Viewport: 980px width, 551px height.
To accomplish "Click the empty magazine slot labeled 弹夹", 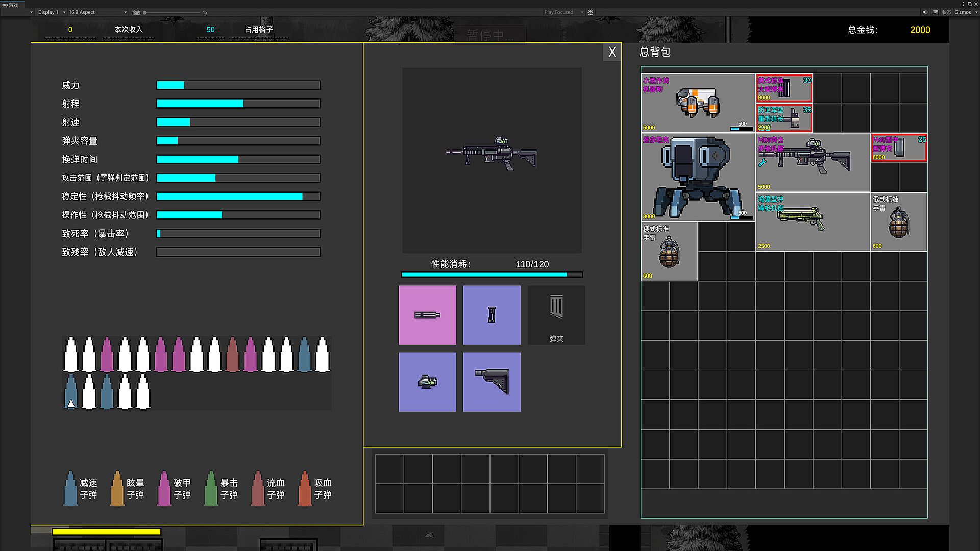I will [x=556, y=315].
